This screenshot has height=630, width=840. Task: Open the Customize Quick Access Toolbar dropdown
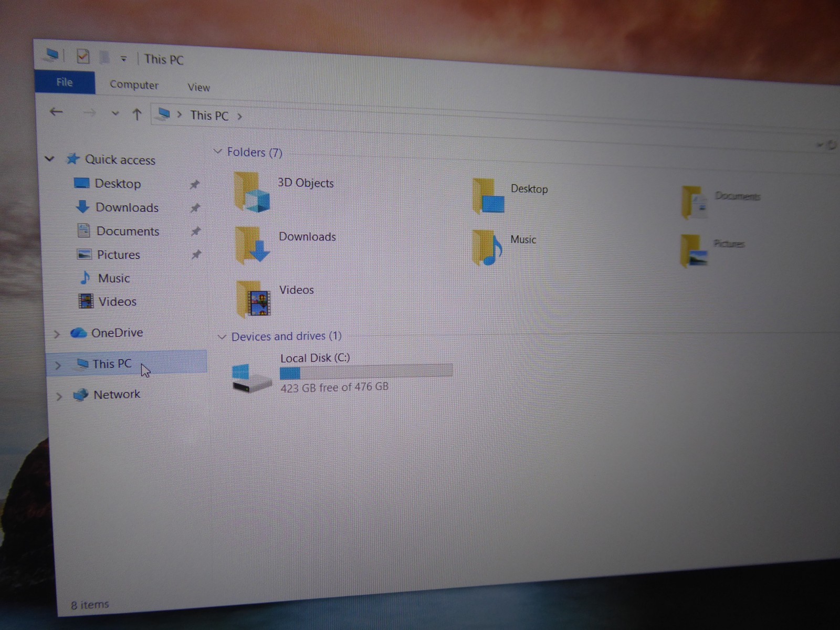point(123,59)
